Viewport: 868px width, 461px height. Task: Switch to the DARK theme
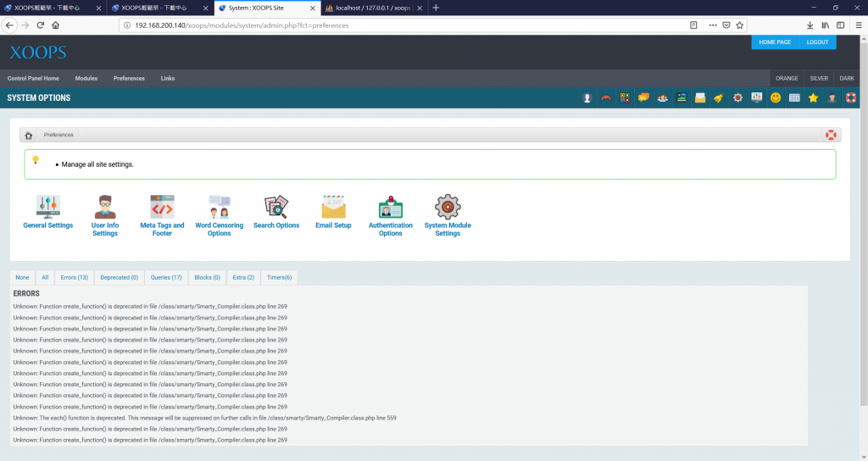tap(847, 79)
